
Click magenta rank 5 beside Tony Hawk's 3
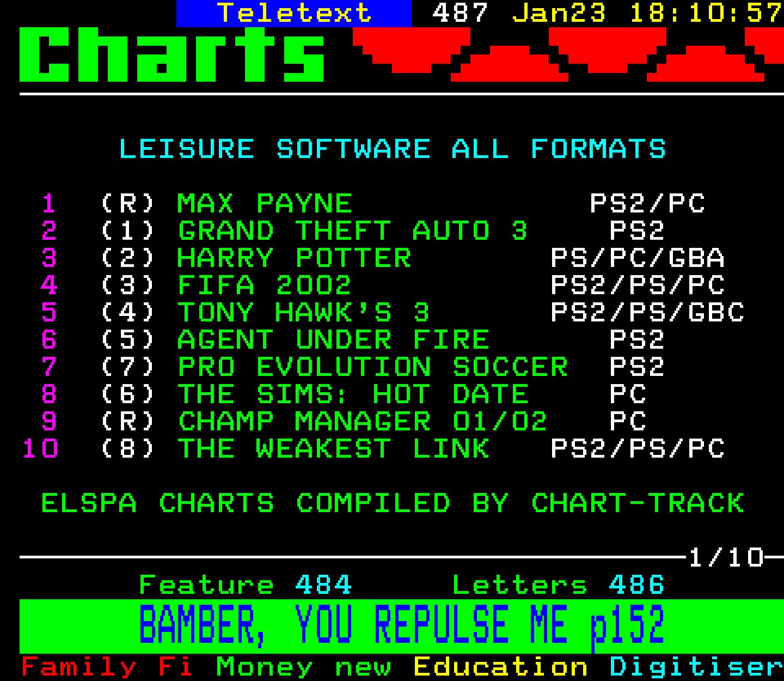(x=49, y=313)
